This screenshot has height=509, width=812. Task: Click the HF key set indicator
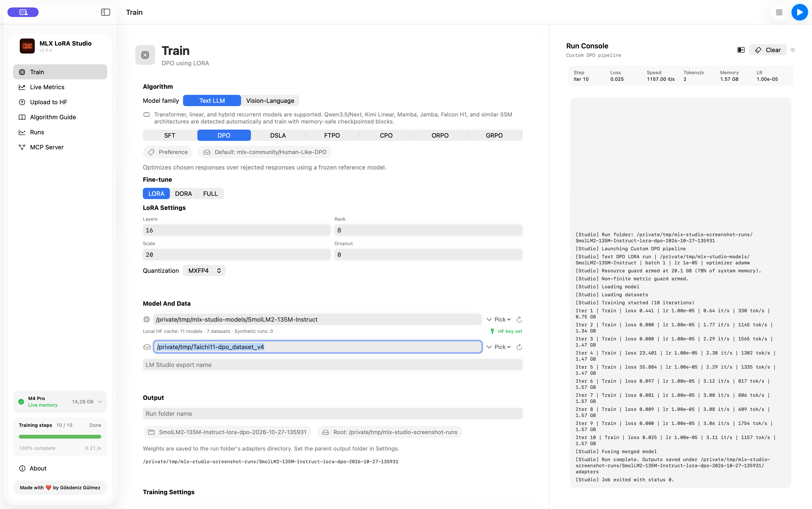(x=506, y=331)
